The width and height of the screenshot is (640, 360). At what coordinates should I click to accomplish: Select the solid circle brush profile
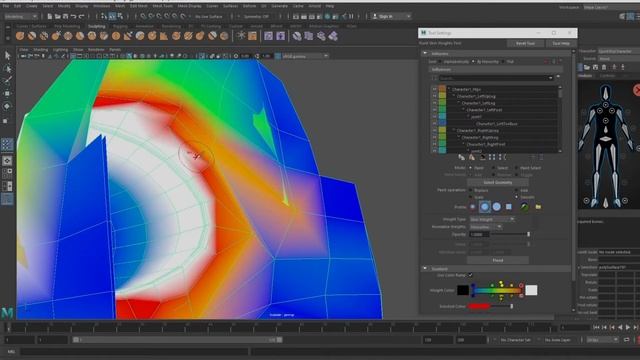[496, 207]
